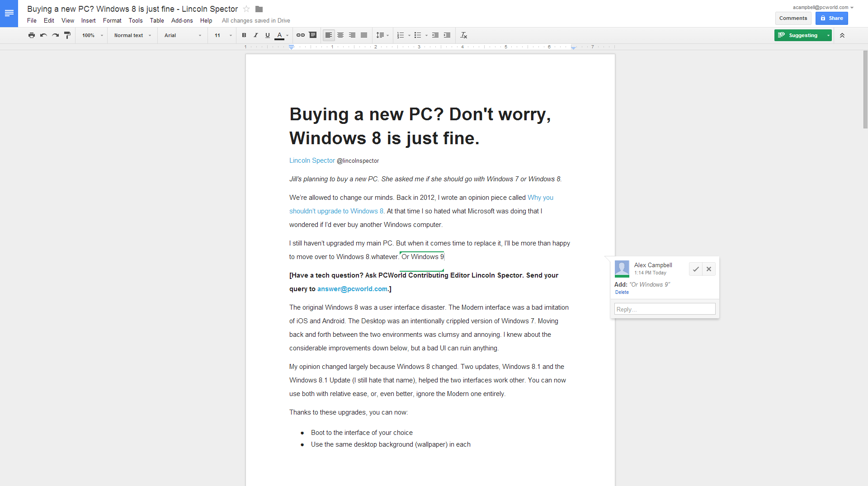
Task: Click the Undo arrow icon
Action: coord(43,35)
